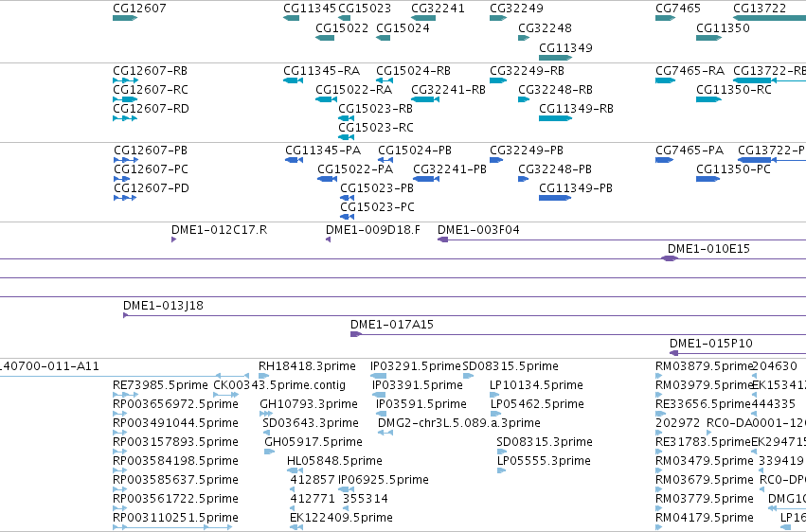The width and height of the screenshot is (806, 532).
Task: Click protein CG15022-PA
Action: tap(327, 179)
